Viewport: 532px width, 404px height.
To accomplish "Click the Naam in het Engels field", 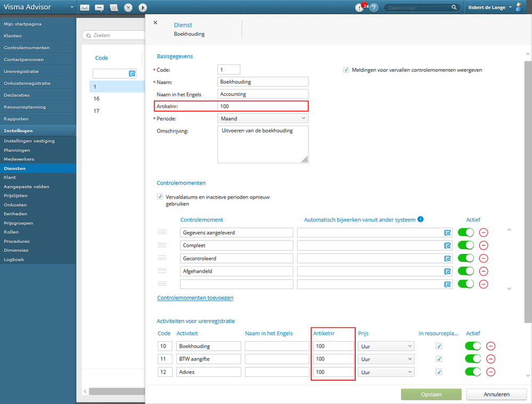I will click(263, 94).
